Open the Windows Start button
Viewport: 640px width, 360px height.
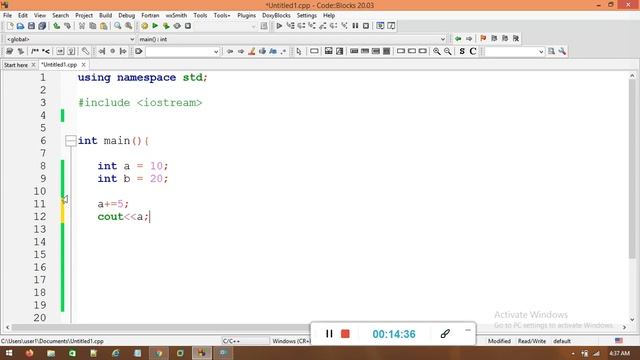point(9,353)
